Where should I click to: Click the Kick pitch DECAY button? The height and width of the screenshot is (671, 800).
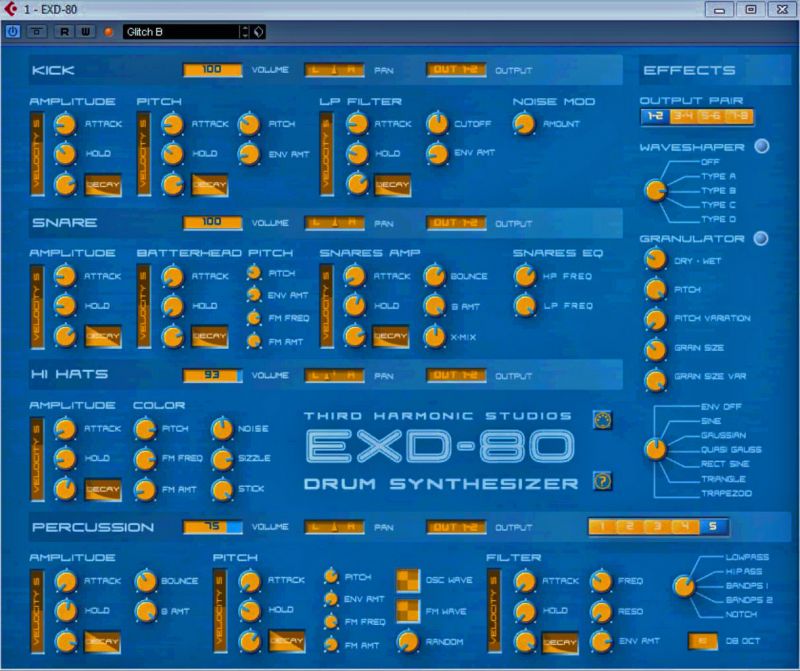click(x=210, y=185)
